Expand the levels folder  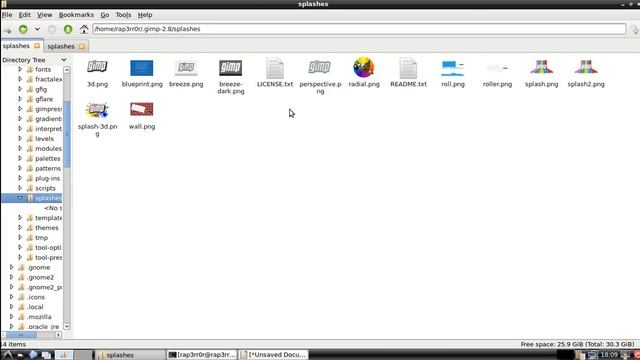pos(20,138)
